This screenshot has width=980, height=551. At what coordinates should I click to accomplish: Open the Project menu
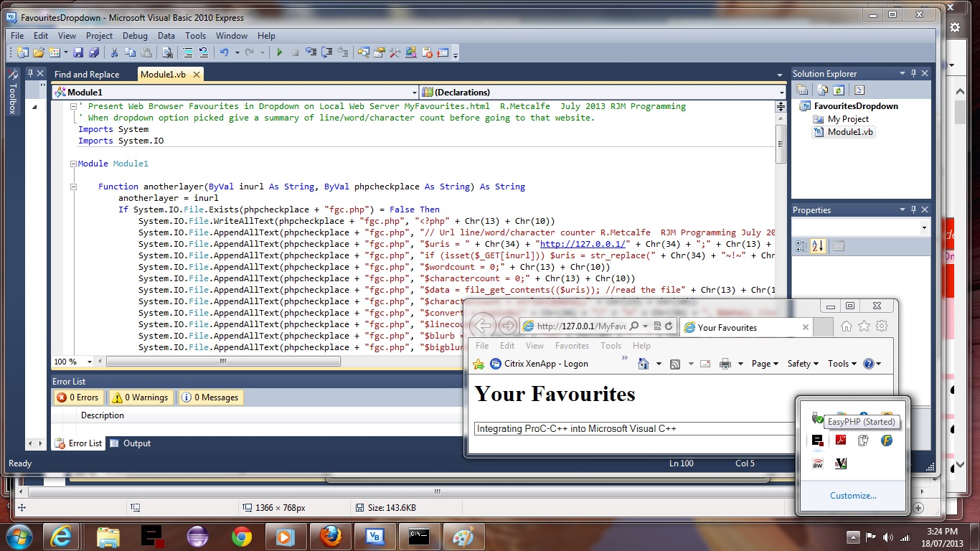(99, 35)
